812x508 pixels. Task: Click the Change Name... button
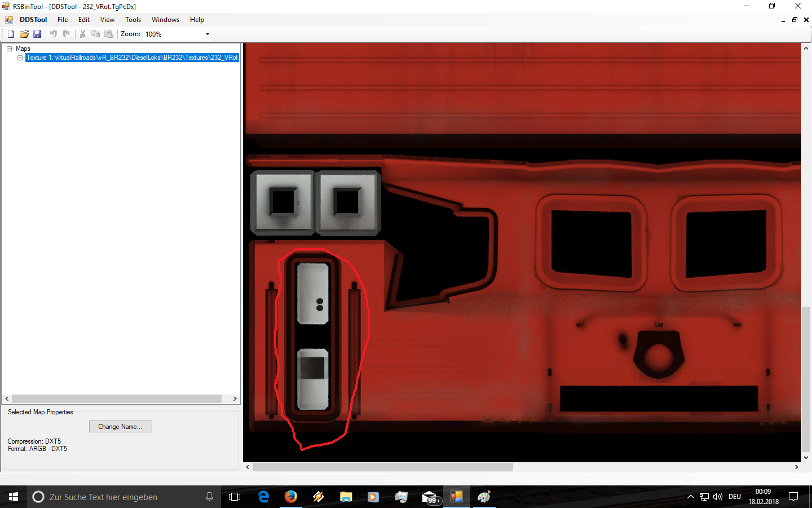tap(121, 427)
